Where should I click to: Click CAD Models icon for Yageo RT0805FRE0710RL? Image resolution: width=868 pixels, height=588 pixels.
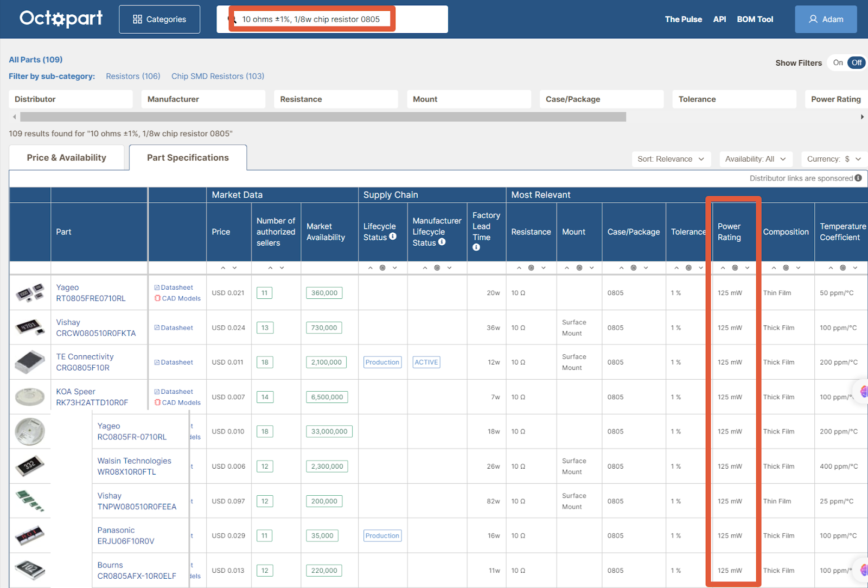(157, 298)
